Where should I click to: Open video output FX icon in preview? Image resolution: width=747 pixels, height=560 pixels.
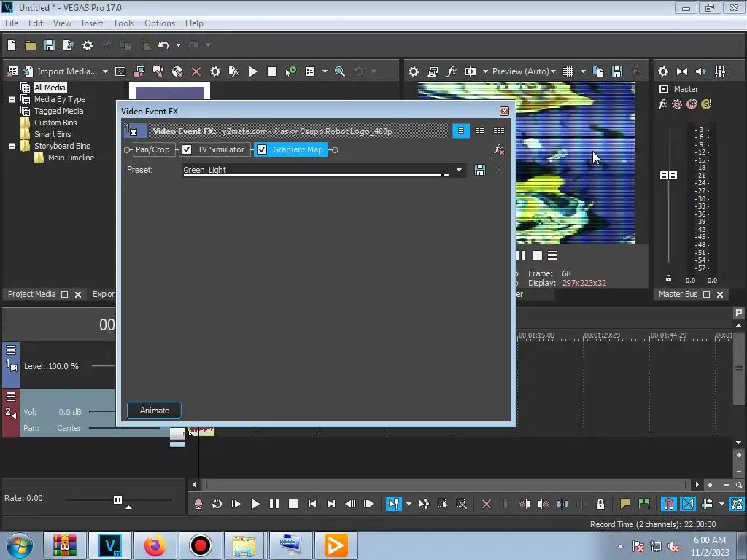[452, 71]
